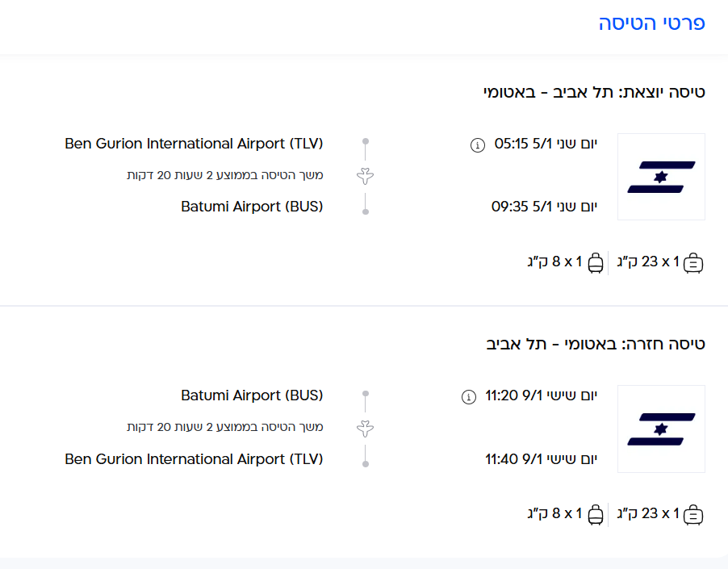Open info icon beside 11:20 departure time
Image resolution: width=728 pixels, height=569 pixels.
click(468, 397)
